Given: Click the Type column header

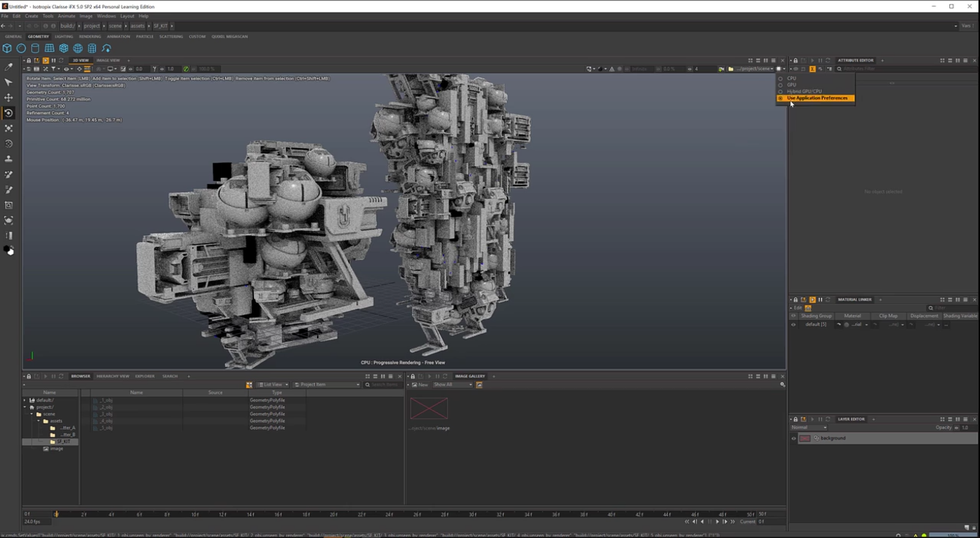Looking at the screenshot, I should tap(277, 392).
